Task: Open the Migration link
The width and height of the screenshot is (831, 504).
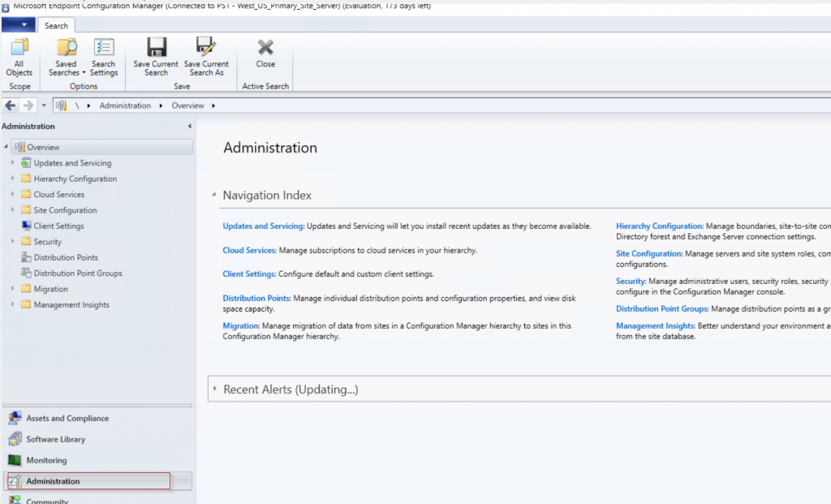Action: tap(241, 326)
